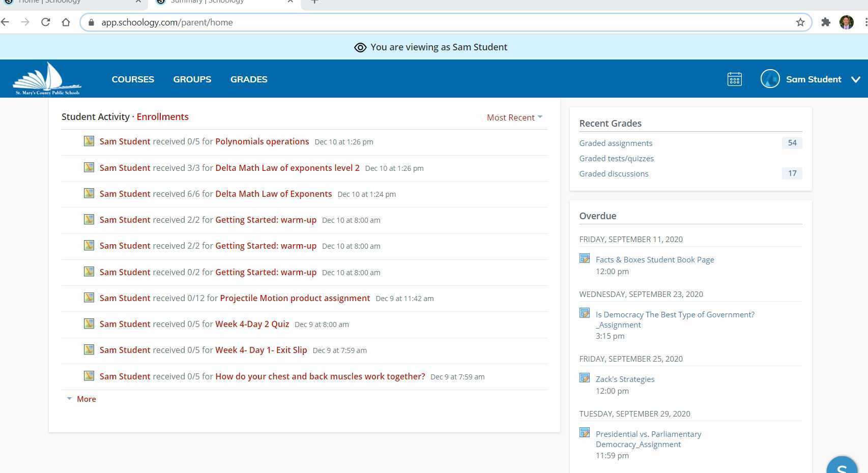This screenshot has height=473, width=868.
Task: Click the assignment icon beside Presidential vs. Parliamentary Democracy
Action: tap(584, 433)
